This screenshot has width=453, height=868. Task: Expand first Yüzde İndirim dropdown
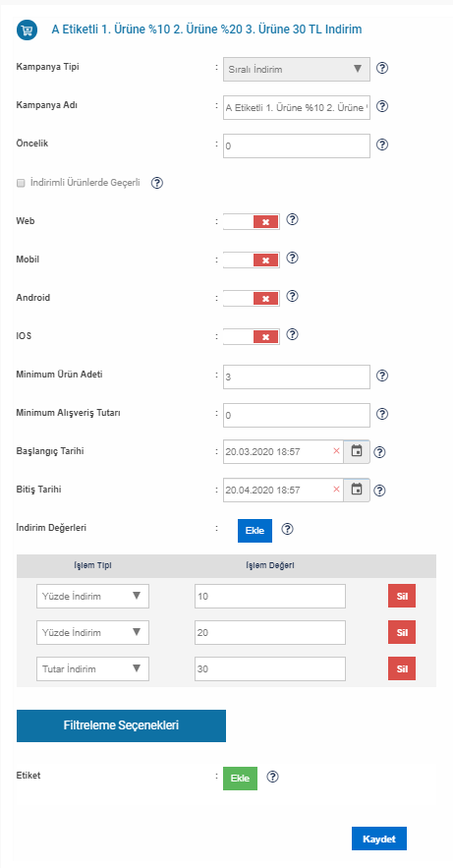93,596
